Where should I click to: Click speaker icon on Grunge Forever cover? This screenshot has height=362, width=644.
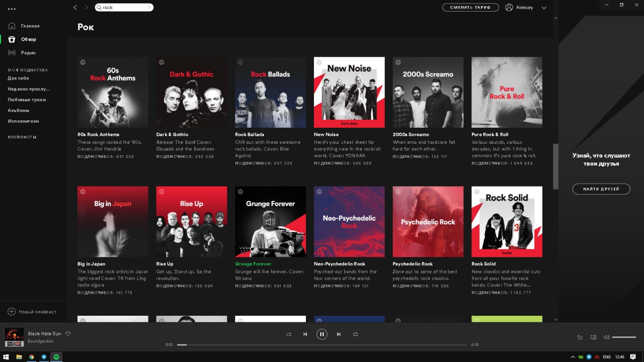click(271, 222)
